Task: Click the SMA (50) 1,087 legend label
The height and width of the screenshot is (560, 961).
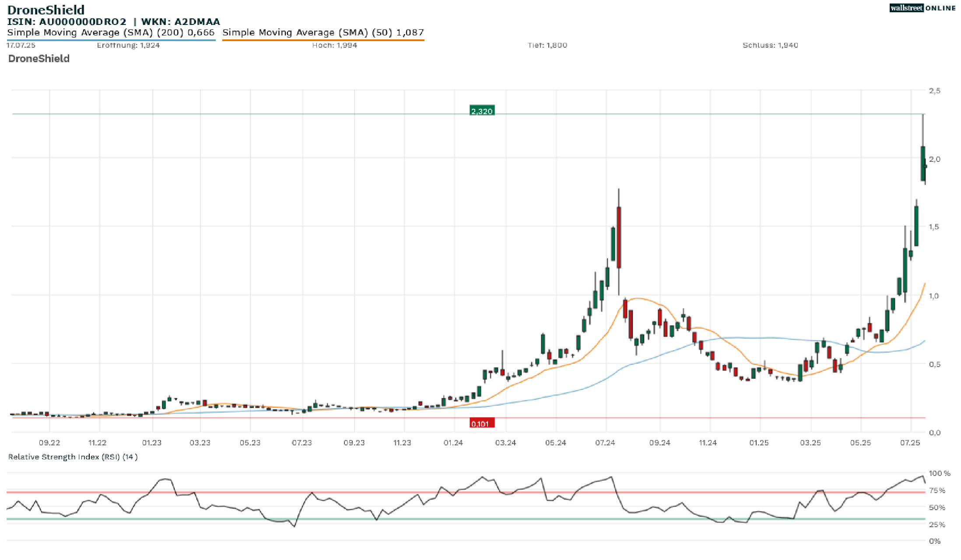Action: point(323,32)
